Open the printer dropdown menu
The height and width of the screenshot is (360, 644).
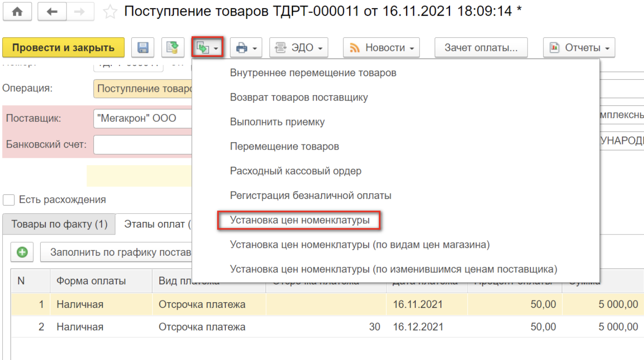pos(246,48)
